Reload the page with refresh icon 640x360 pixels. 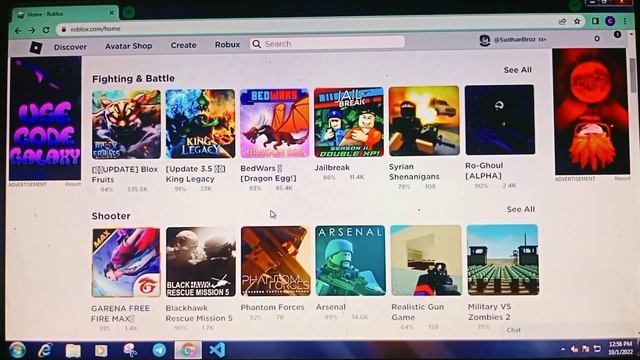tap(46, 30)
